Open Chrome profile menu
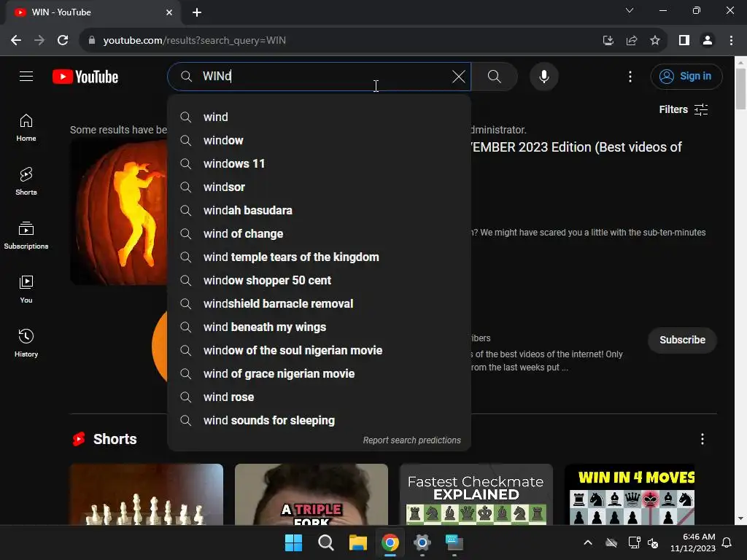The image size is (747, 560). [x=708, y=41]
